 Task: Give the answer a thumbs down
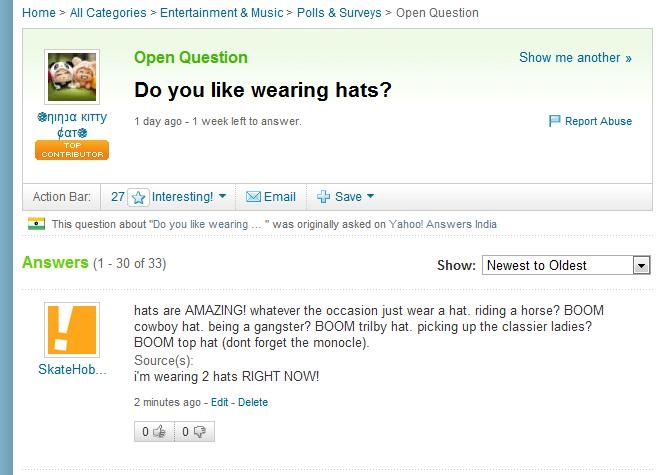point(198,432)
